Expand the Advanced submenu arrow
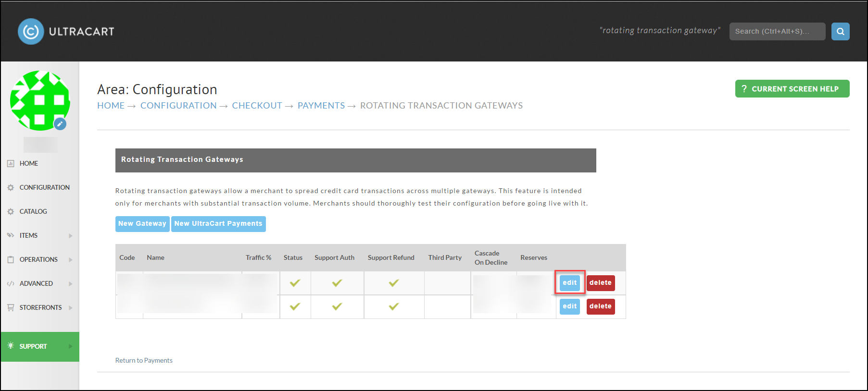868x391 pixels. pyautogui.click(x=71, y=284)
